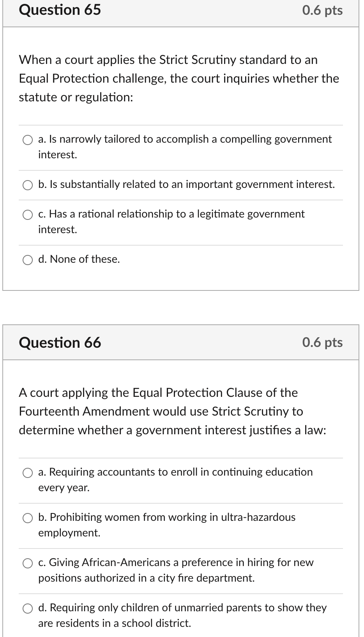Choose option b prohibiting women from ultra-hazardous employment
The image size is (364, 637).
point(28,518)
